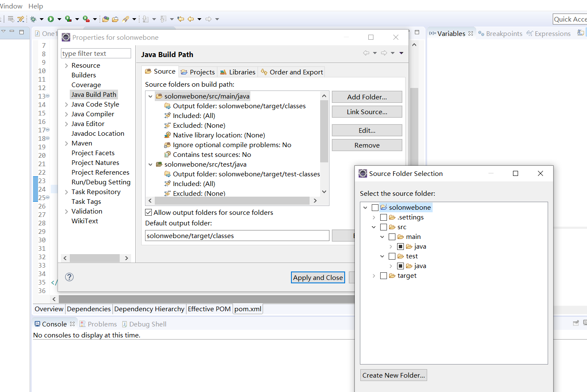Uncheck the java checkbox under test

point(400,266)
